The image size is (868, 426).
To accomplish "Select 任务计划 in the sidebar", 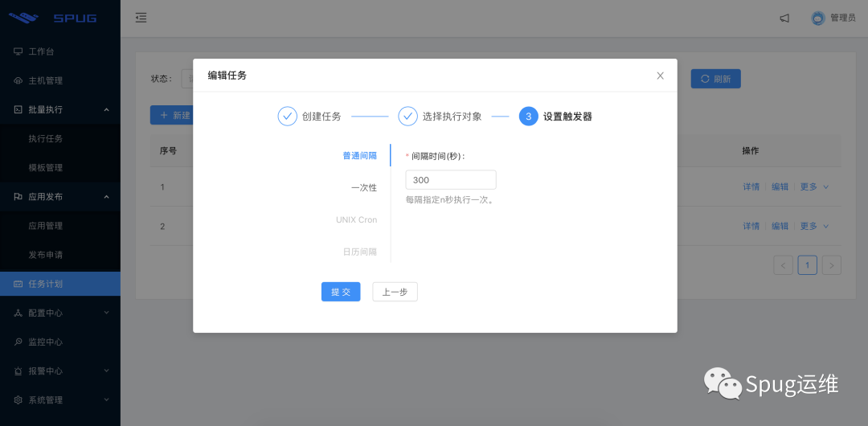I will click(x=59, y=284).
